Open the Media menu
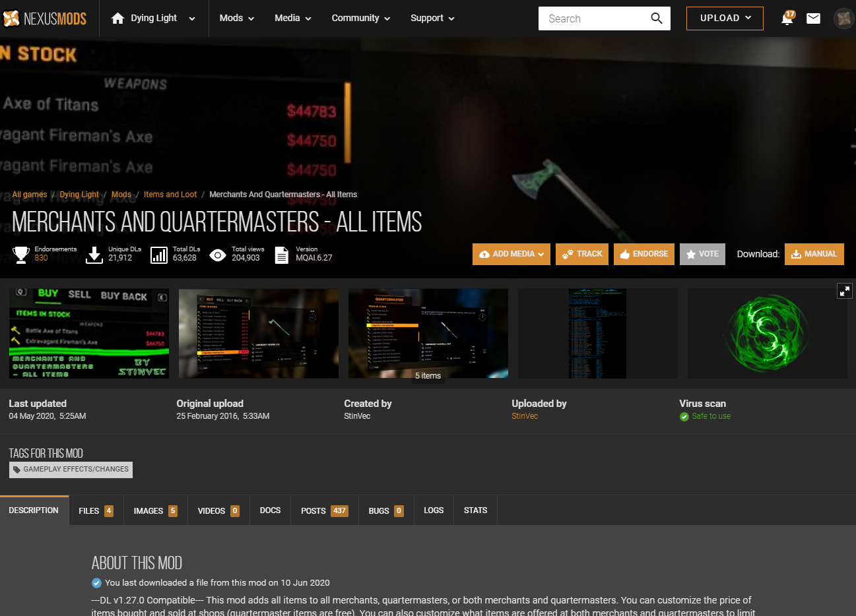This screenshot has height=616, width=856. coord(293,18)
